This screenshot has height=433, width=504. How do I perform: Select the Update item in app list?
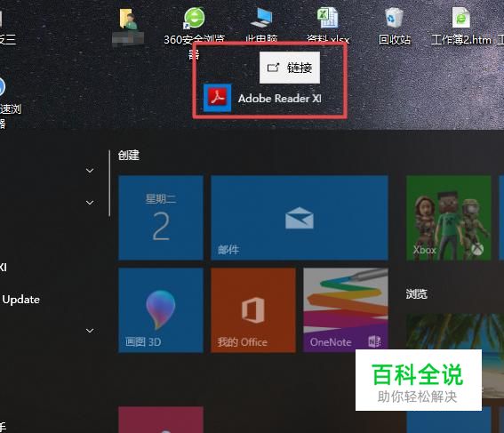pos(20,300)
